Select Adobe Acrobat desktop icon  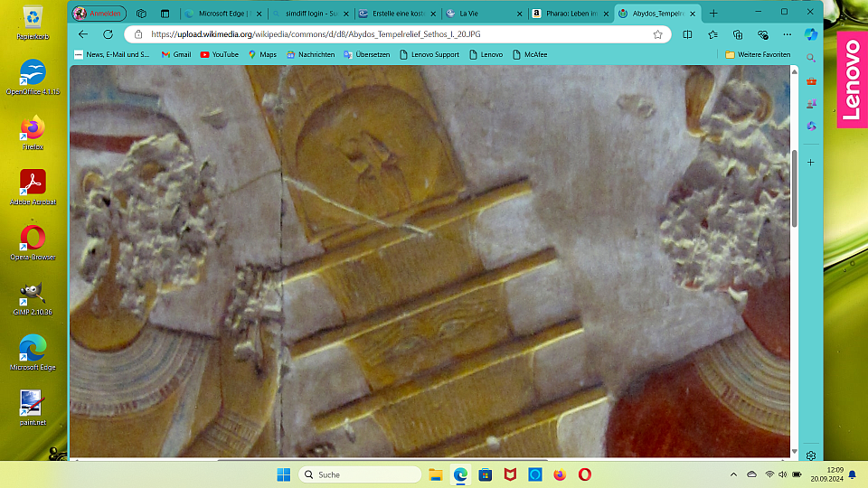click(33, 188)
